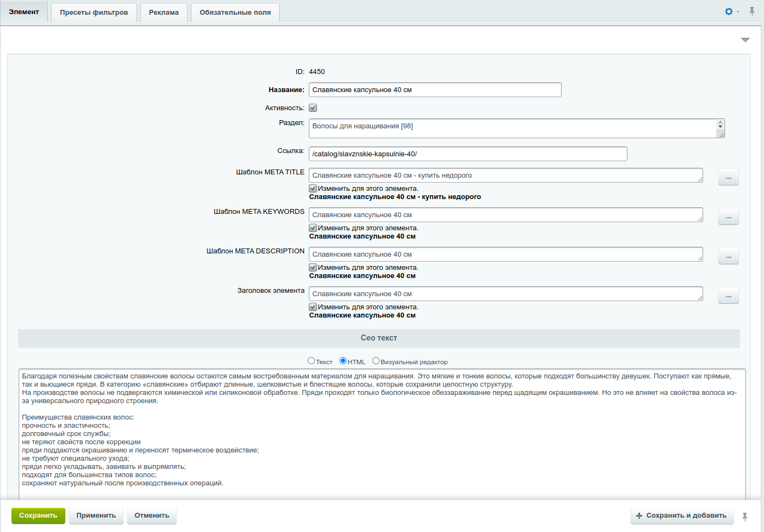Click the pin icon in bottom button bar
The height and width of the screenshot is (532, 764).
pyautogui.click(x=745, y=516)
